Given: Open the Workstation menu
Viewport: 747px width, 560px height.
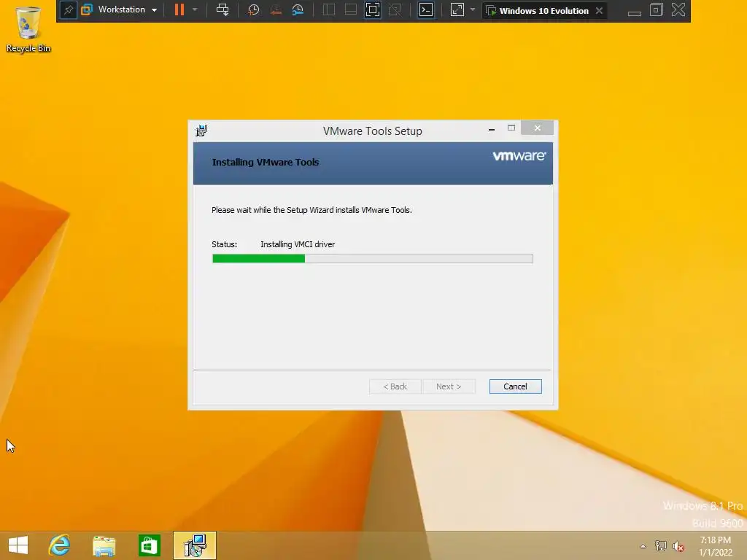Looking at the screenshot, I should point(120,10).
